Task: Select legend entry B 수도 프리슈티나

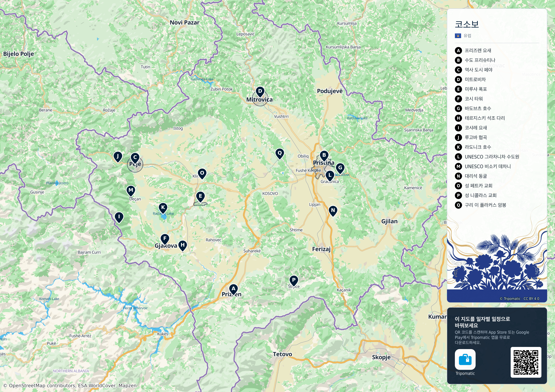Action: coord(475,60)
